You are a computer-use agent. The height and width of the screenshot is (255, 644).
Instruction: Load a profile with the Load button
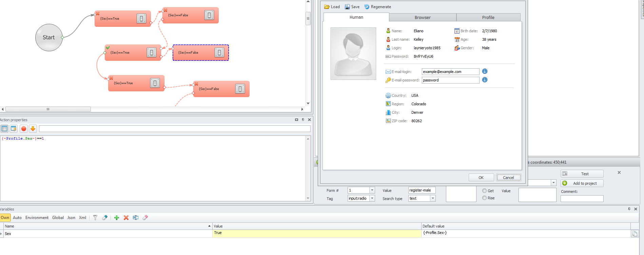click(332, 7)
